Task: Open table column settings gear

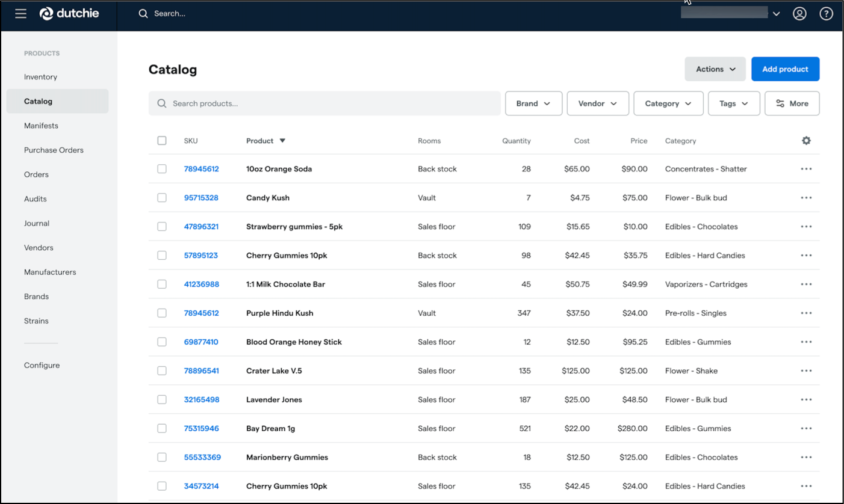Action: pyautogui.click(x=806, y=140)
